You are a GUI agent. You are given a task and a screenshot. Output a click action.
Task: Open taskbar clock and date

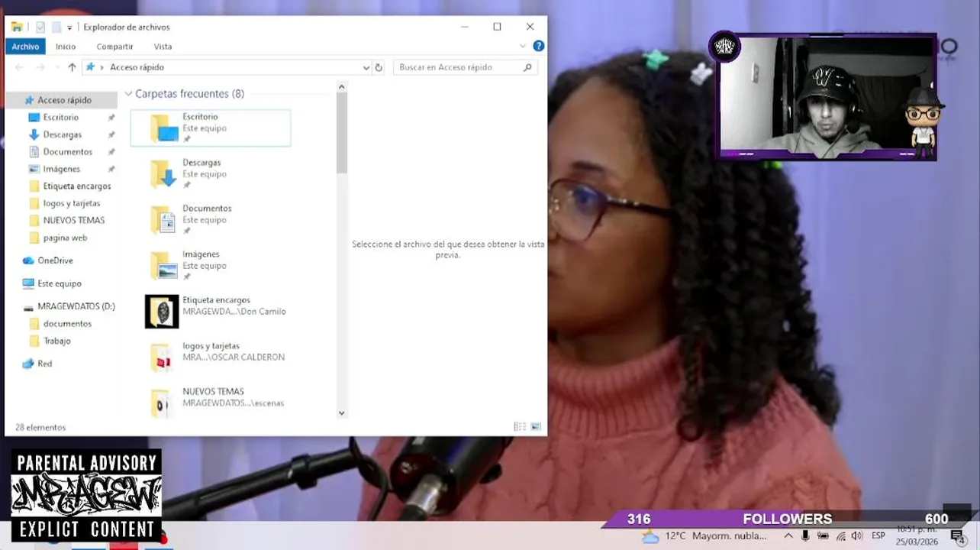pyautogui.click(x=916, y=535)
